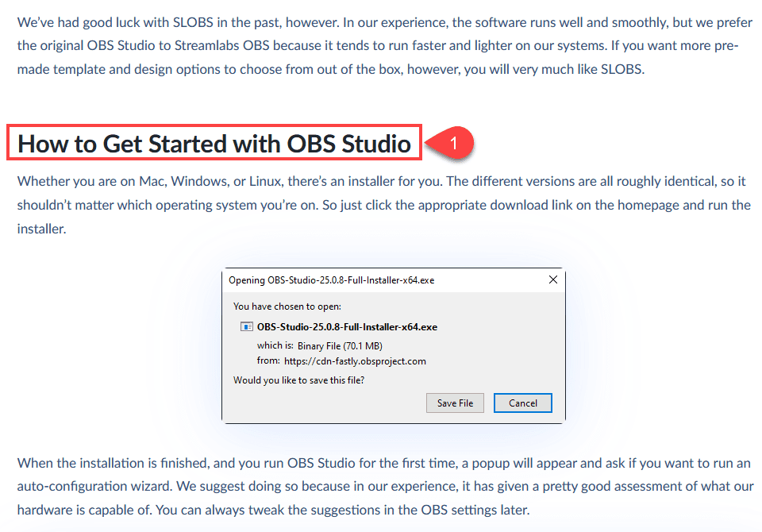Click the dialog title bar text
Viewport: 762px width, 532px height.
click(x=332, y=280)
